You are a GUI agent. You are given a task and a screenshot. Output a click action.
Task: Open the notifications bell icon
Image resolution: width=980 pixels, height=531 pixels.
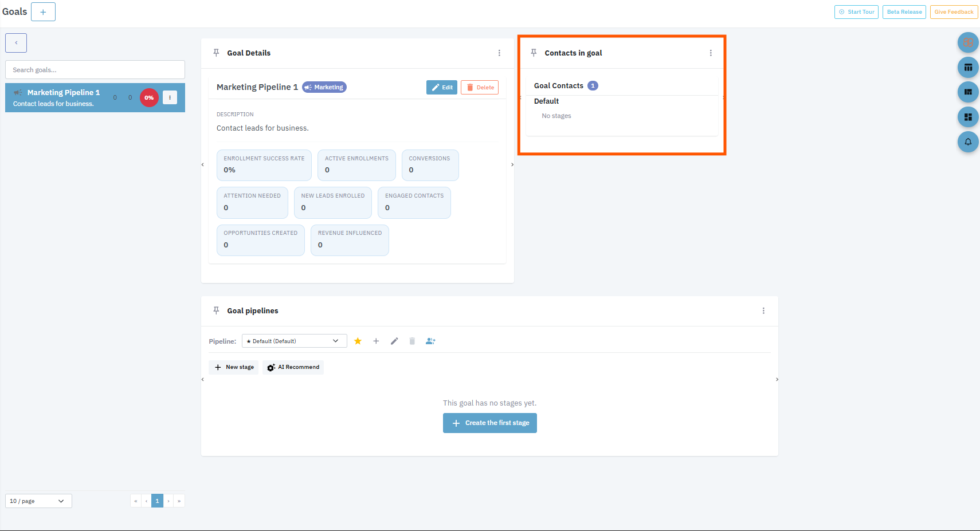click(x=967, y=141)
